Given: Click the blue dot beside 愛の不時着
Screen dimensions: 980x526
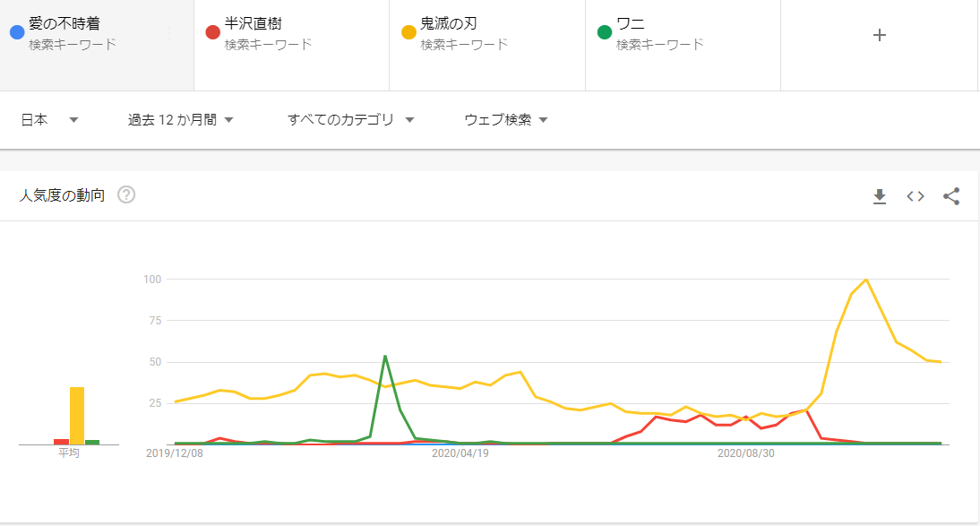Looking at the screenshot, I should pos(16,33).
